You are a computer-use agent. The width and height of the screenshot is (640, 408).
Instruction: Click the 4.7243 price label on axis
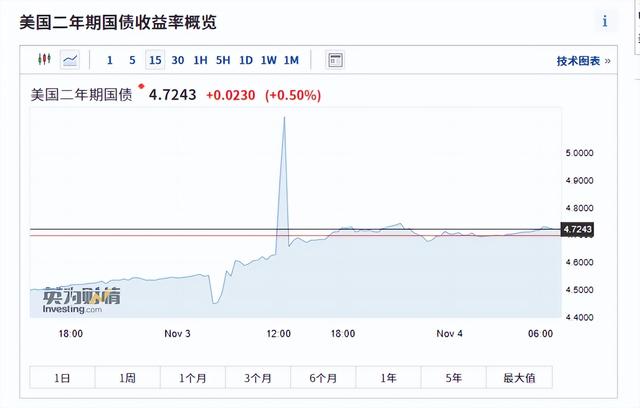coord(577,229)
